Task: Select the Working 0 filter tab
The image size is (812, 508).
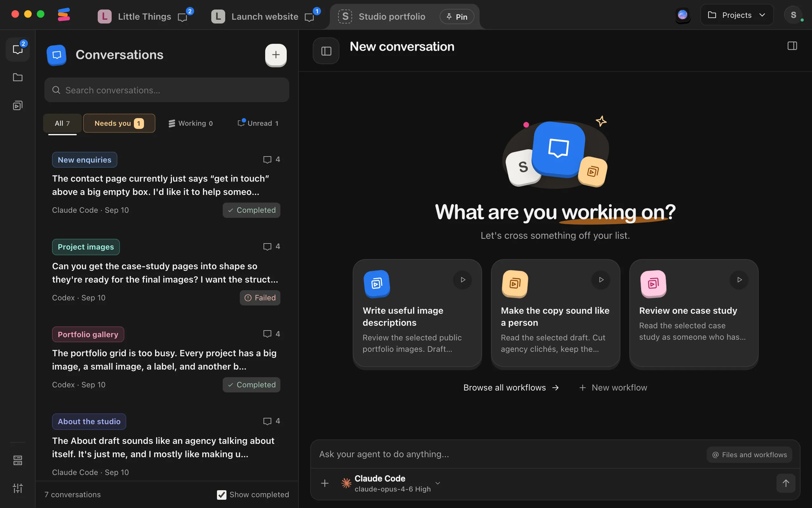Action: pos(191,123)
